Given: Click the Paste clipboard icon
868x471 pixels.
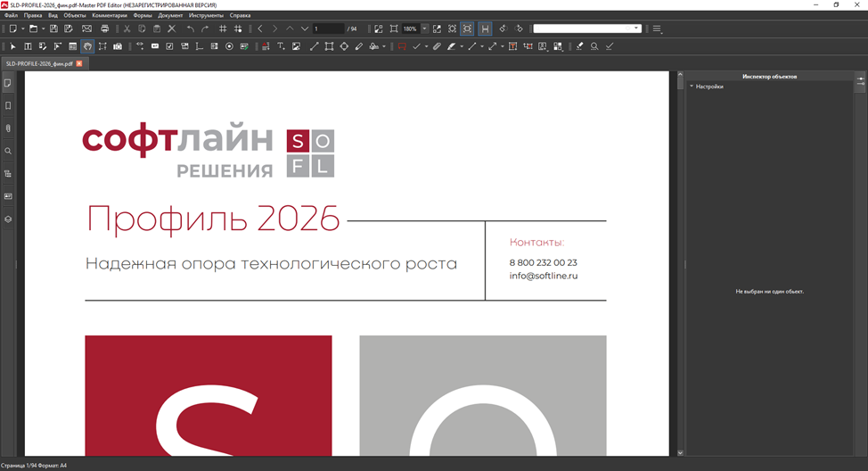Looking at the screenshot, I should [x=157, y=29].
